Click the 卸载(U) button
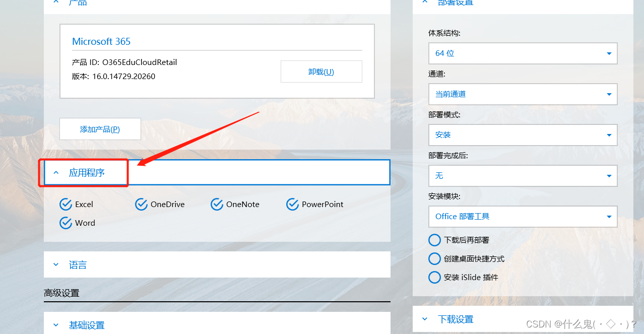This screenshot has width=644, height=334. pyautogui.click(x=321, y=71)
